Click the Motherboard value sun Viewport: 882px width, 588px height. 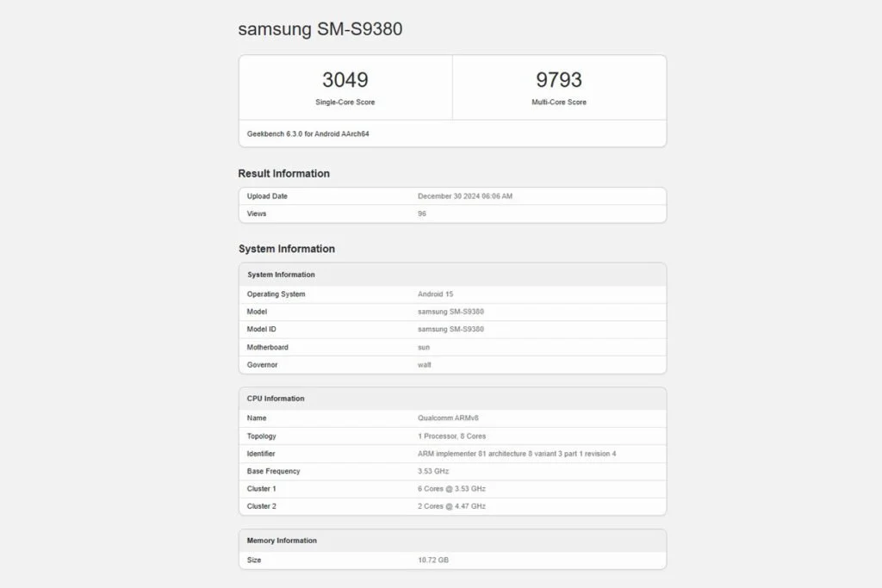(424, 348)
